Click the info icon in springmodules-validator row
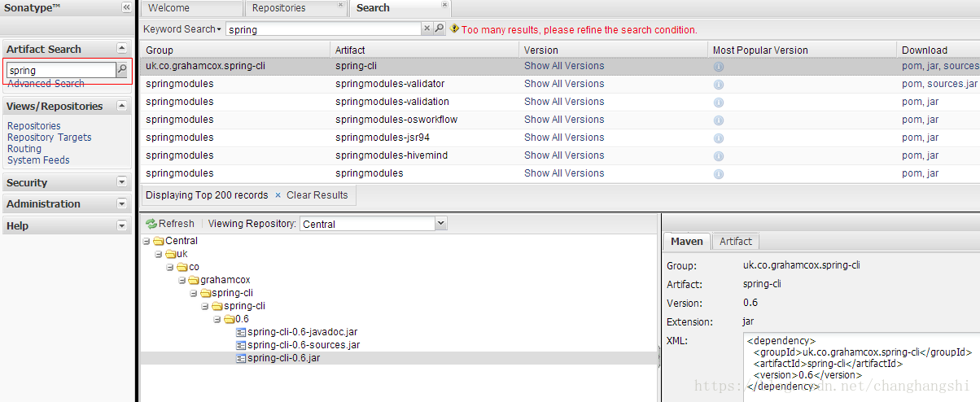980x402 pixels. pos(719,85)
